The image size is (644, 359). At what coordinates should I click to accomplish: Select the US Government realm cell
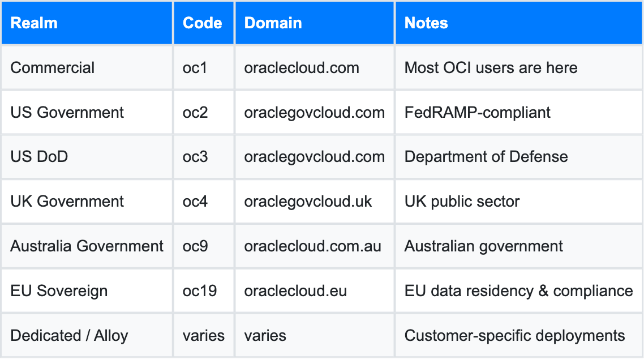point(87,113)
